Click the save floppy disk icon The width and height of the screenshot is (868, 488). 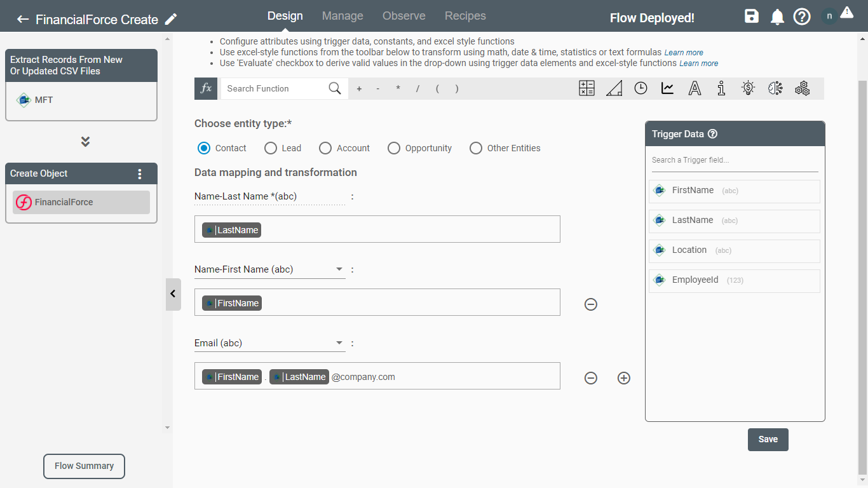(x=752, y=17)
